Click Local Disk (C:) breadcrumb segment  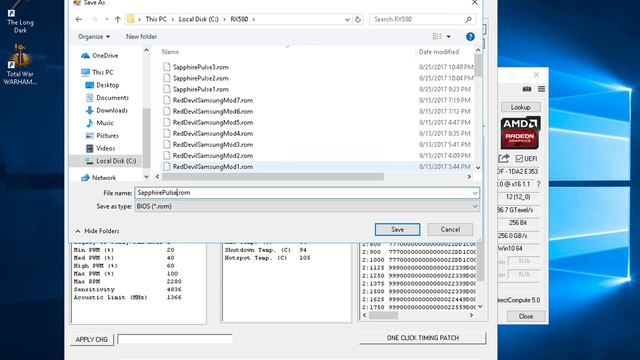pyautogui.click(x=198, y=19)
